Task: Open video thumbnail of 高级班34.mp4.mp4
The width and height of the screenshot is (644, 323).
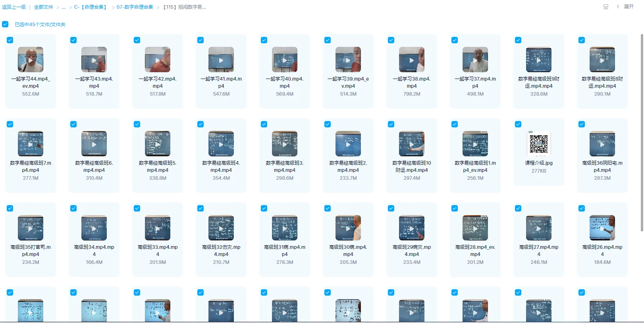Action: point(94,228)
